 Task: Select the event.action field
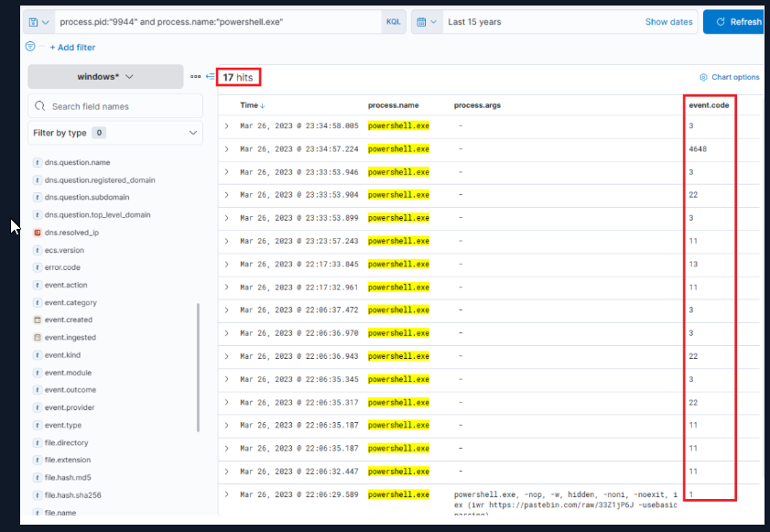pos(66,285)
